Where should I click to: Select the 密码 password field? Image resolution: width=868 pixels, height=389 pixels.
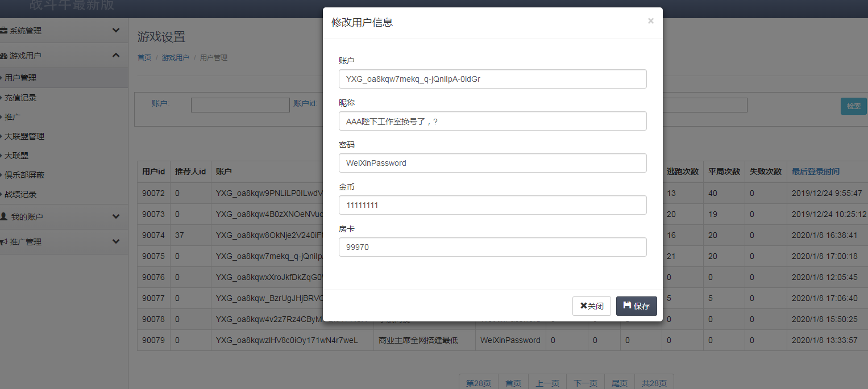pyautogui.click(x=492, y=163)
